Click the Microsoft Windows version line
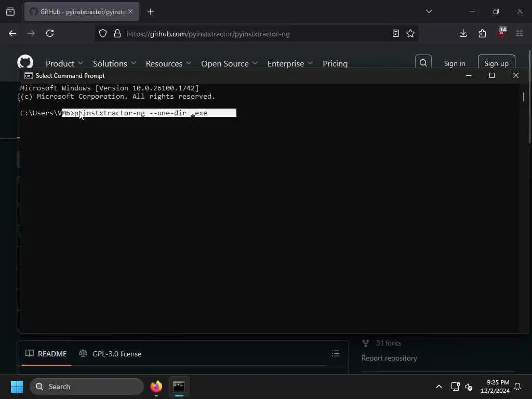The image size is (532, 399). tap(109, 88)
